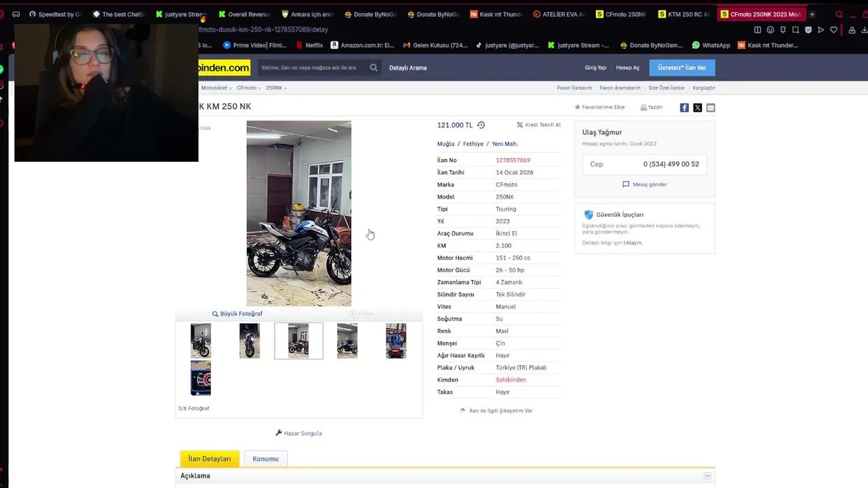Click Mesaj gönder link

pos(644,184)
